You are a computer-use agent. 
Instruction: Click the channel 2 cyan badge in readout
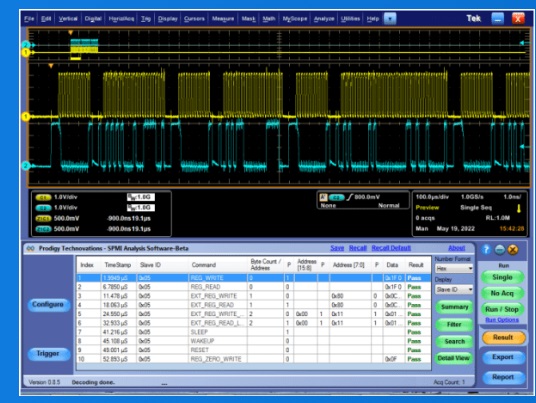click(x=43, y=208)
